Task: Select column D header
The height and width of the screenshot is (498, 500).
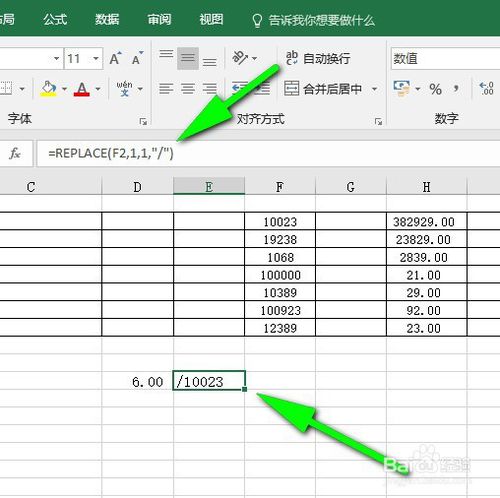Action: (x=137, y=187)
